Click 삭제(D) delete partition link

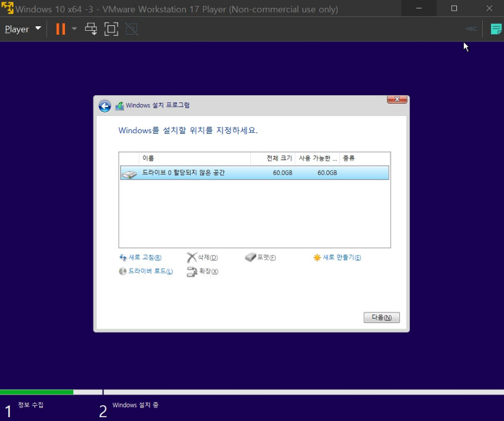pyautogui.click(x=208, y=258)
